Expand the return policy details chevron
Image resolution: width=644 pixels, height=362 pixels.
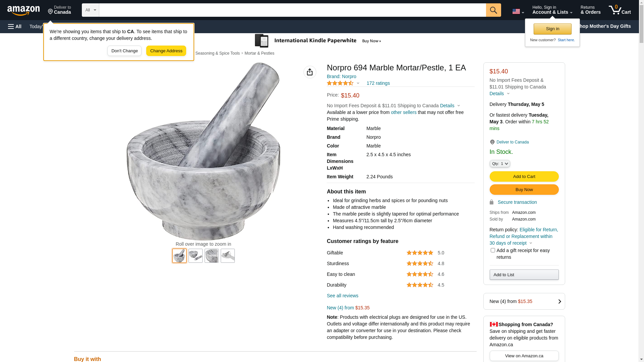(531, 243)
